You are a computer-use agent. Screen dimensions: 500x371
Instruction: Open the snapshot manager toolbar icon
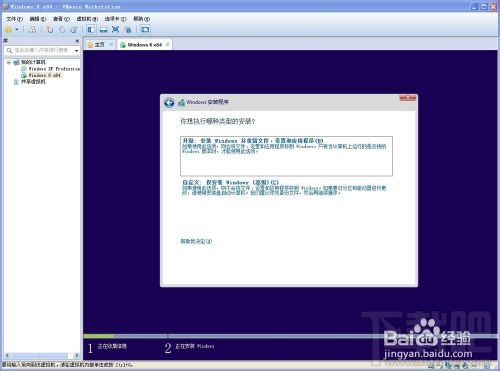coord(74,30)
